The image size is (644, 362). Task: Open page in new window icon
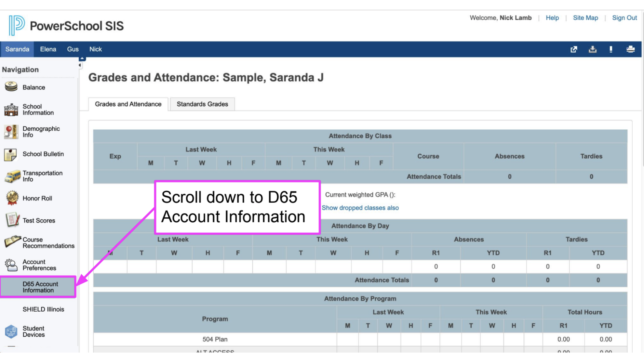[574, 49]
